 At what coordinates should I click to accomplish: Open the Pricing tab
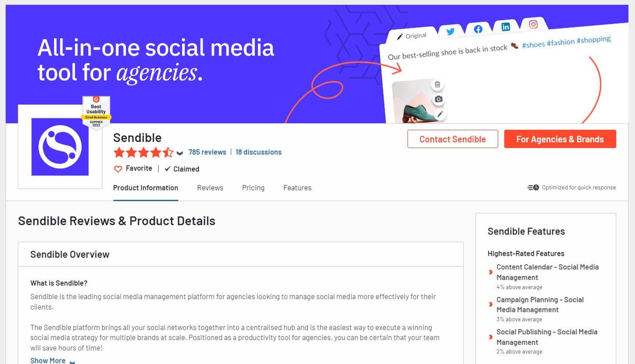[x=253, y=187]
